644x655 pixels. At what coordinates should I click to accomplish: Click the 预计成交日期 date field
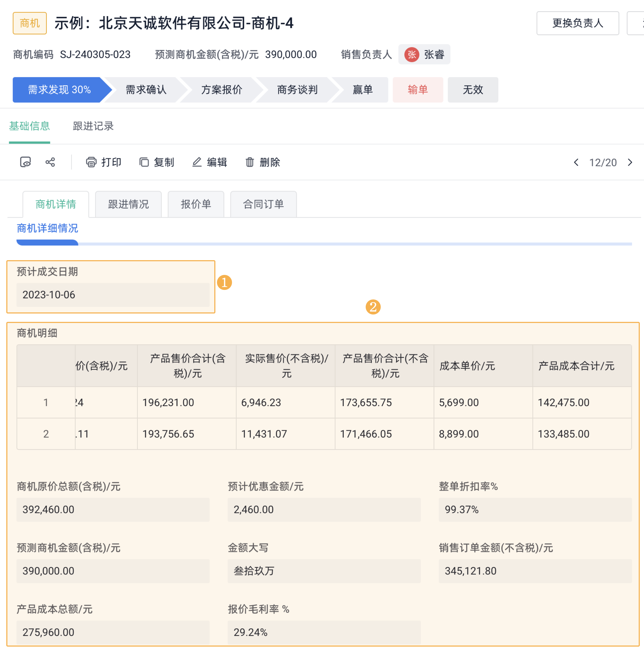113,295
